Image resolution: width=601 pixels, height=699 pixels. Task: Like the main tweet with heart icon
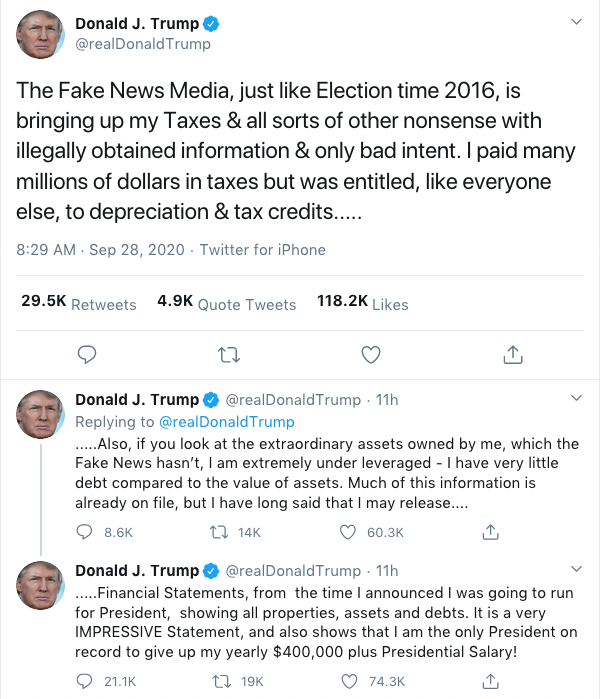pyautogui.click(x=371, y=354)
